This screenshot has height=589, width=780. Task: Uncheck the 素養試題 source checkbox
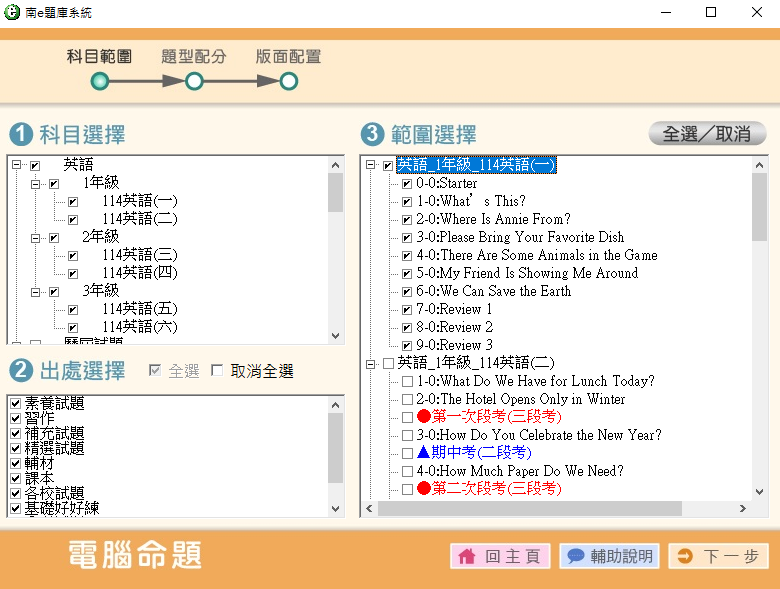click(x=15, y=404)
